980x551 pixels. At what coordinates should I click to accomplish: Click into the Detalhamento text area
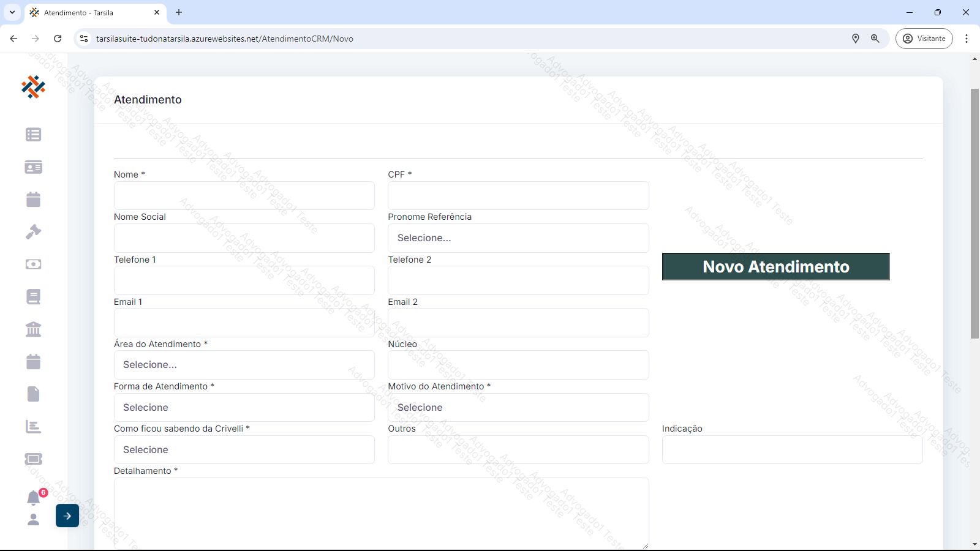[x=381, y=513]
